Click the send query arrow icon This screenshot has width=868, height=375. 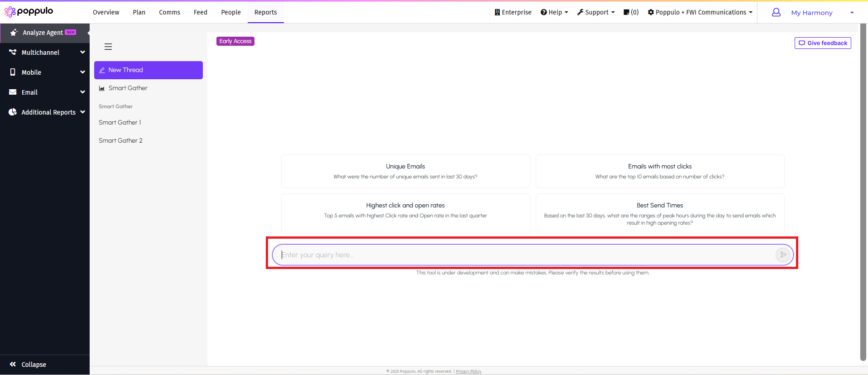point(783,255)
